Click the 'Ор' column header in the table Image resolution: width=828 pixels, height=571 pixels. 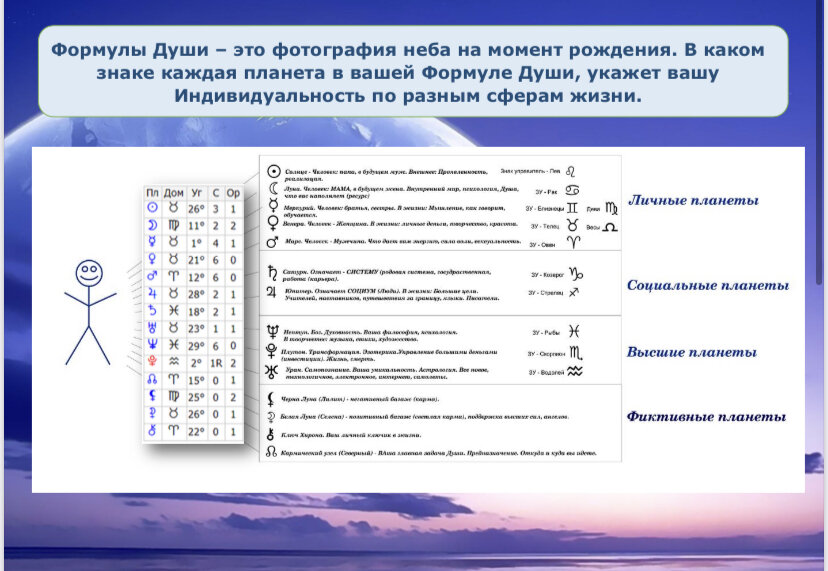click(233, 193)
